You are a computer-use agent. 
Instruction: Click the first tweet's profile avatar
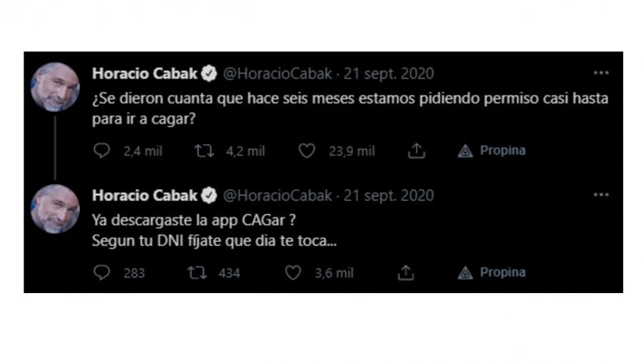click(55, 87)
